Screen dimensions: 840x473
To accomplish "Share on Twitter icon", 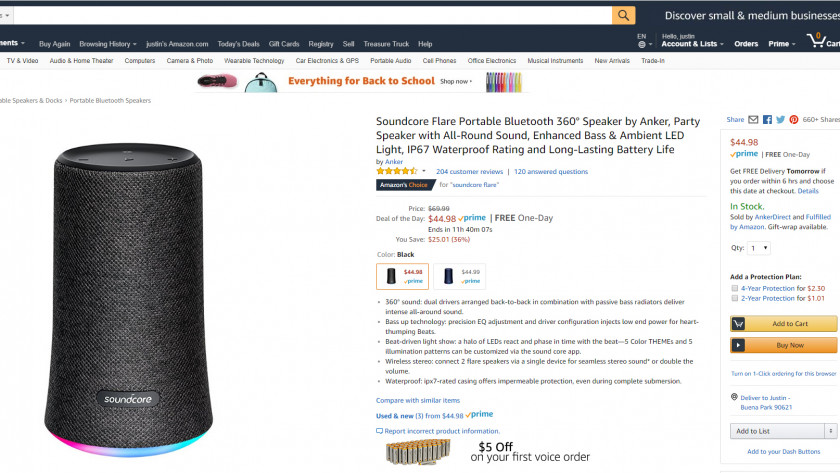I will tap(780, 120).
